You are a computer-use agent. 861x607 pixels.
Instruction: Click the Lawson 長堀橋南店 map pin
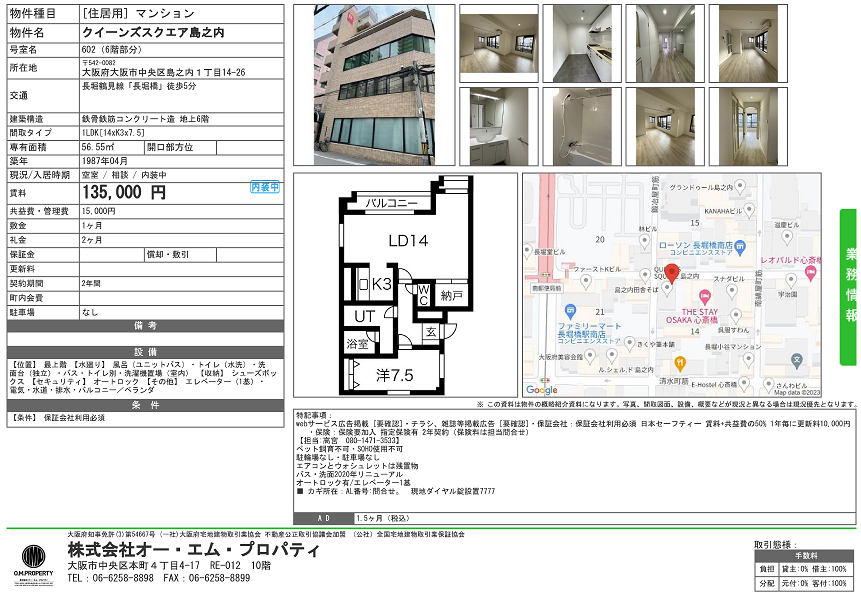(740, 246)
